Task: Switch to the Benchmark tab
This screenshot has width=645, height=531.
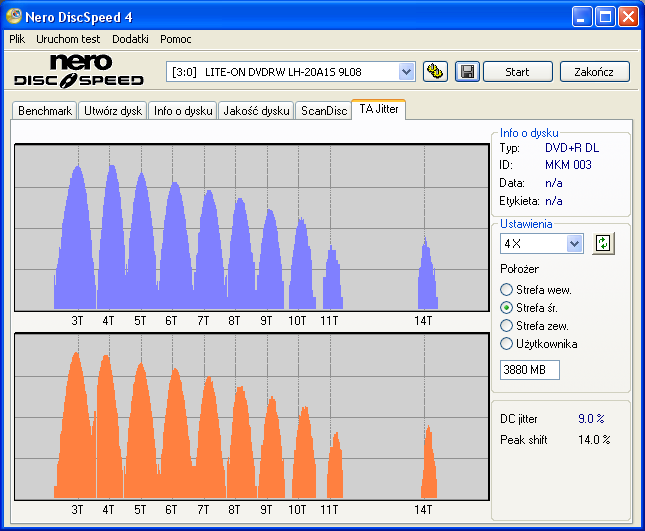Action: coord(45,111)
